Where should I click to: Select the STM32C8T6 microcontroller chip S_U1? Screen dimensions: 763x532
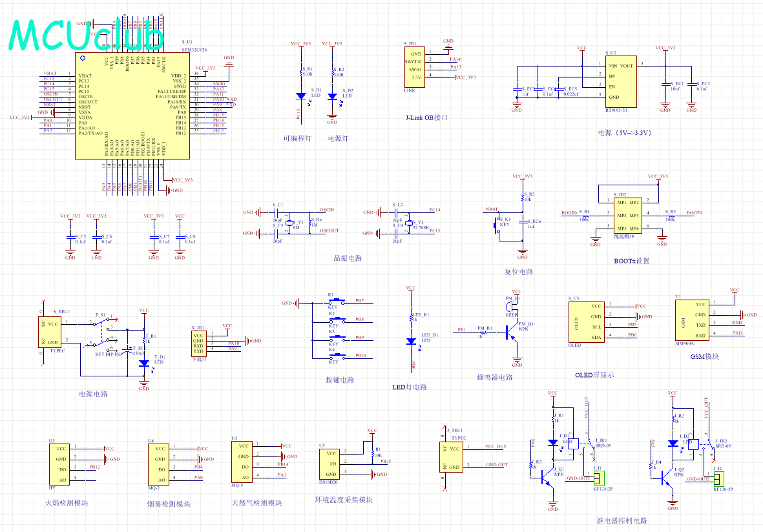[x=132, y=106]
